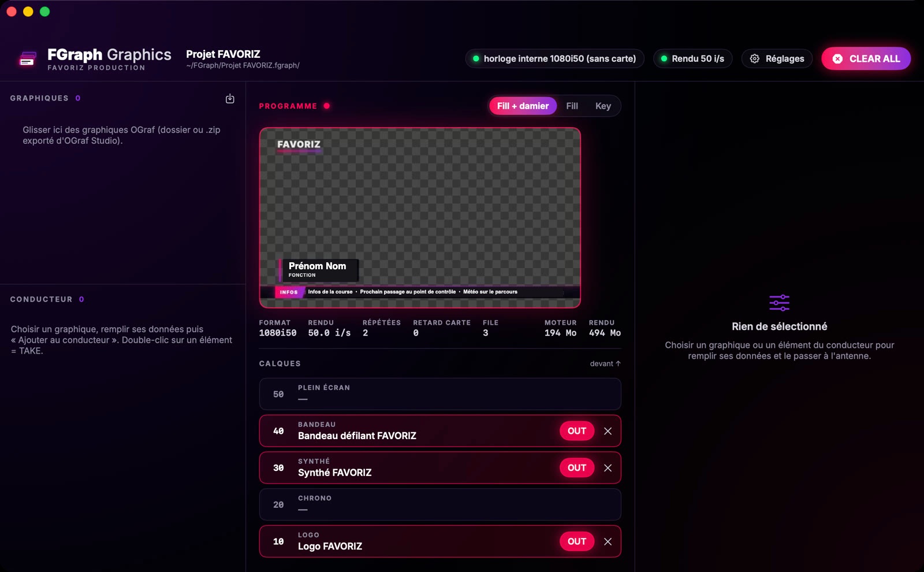Take Synthé FAVORIZ OUT
924x572 pixels.
[x=576, y=468]
